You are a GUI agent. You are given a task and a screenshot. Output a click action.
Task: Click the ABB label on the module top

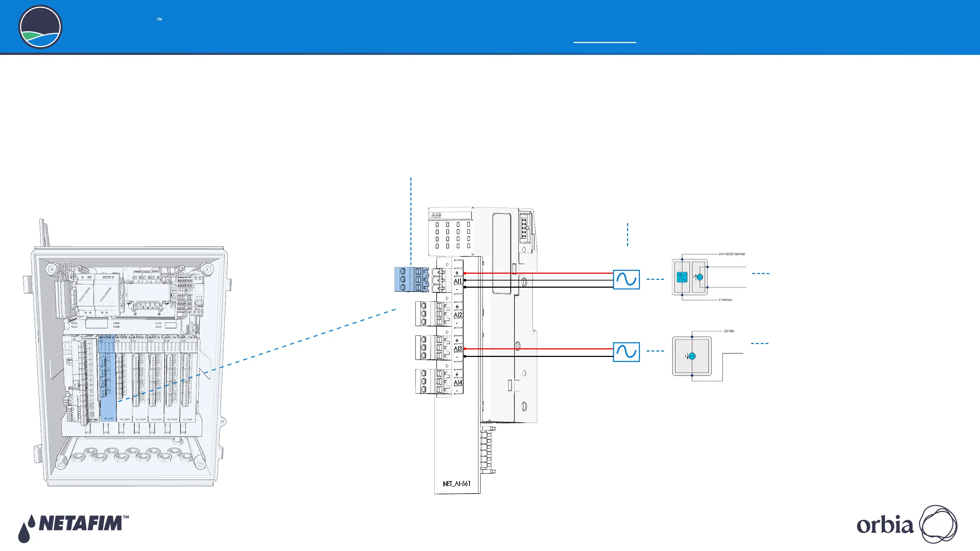pos(436,216)
